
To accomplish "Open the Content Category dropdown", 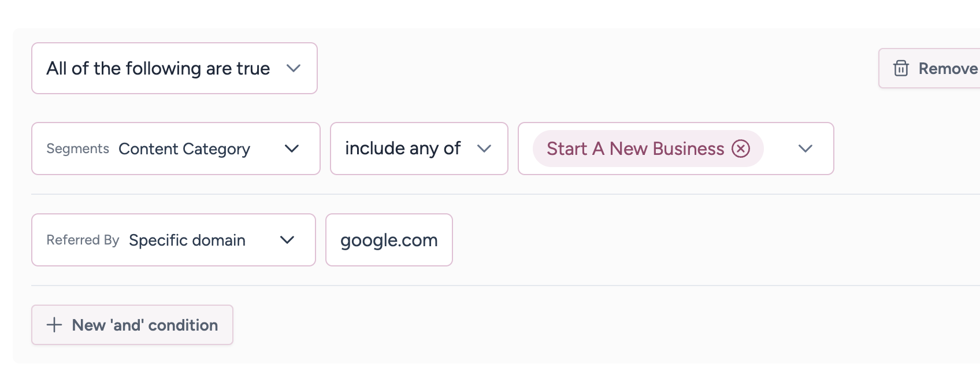I will click(184, 149).
